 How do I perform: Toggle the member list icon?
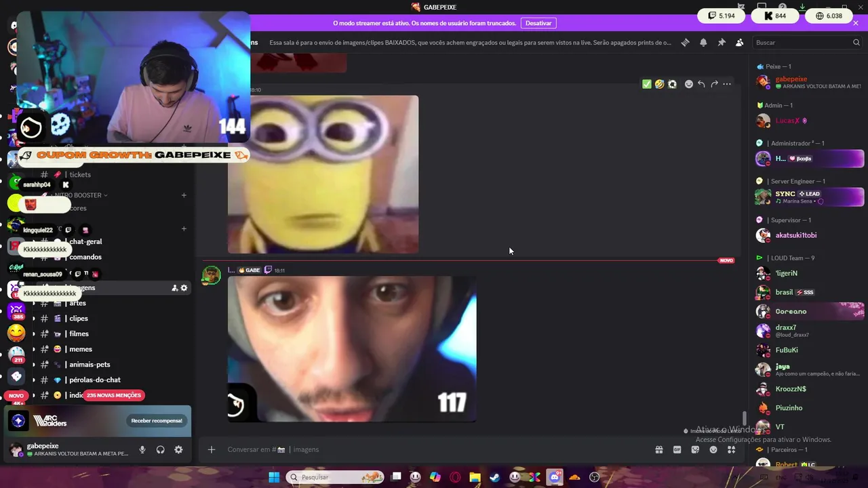point(740,42)
